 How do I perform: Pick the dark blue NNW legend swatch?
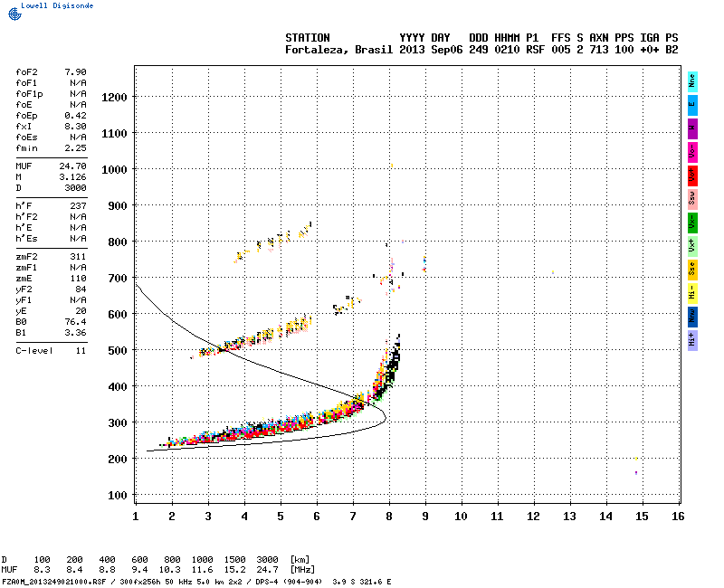(692, 316)
